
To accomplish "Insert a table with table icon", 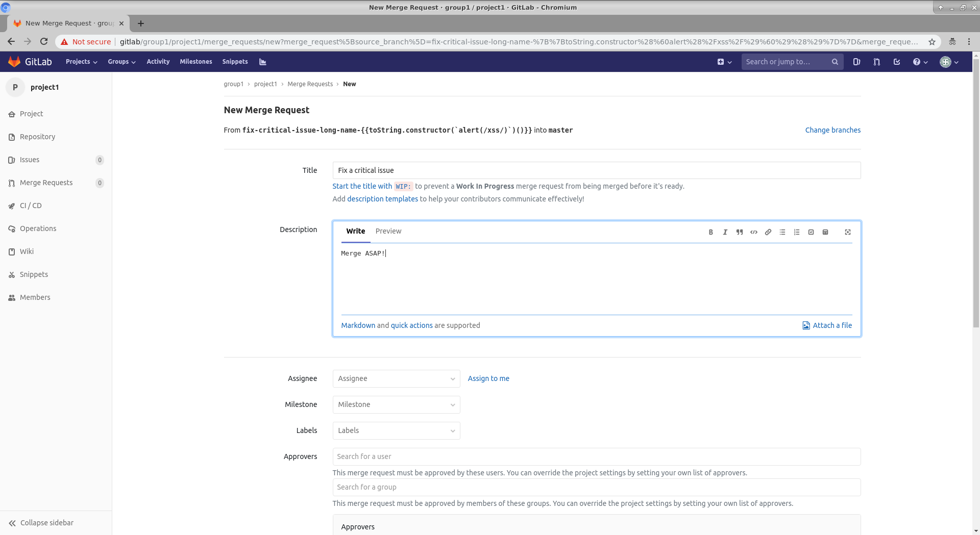I will tap(825, 232).
